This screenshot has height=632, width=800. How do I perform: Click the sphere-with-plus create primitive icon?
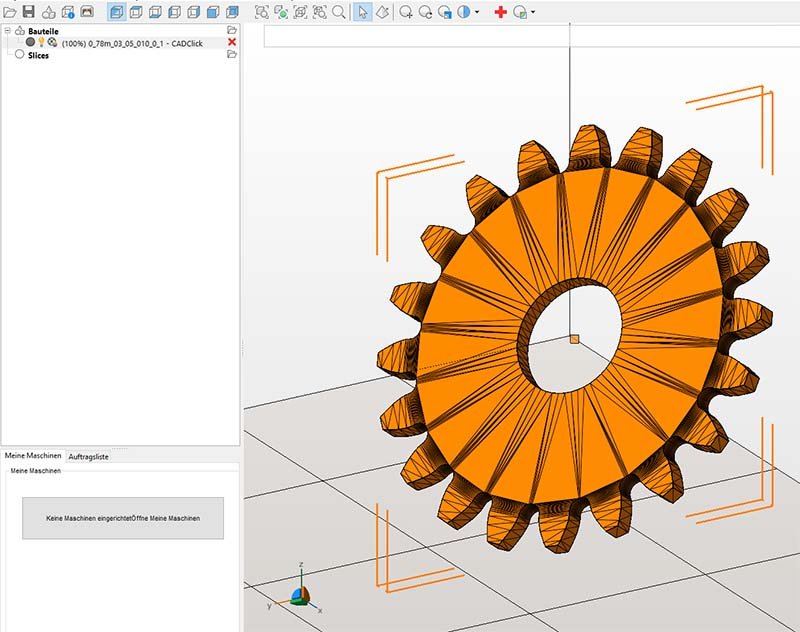coord(406,12)
